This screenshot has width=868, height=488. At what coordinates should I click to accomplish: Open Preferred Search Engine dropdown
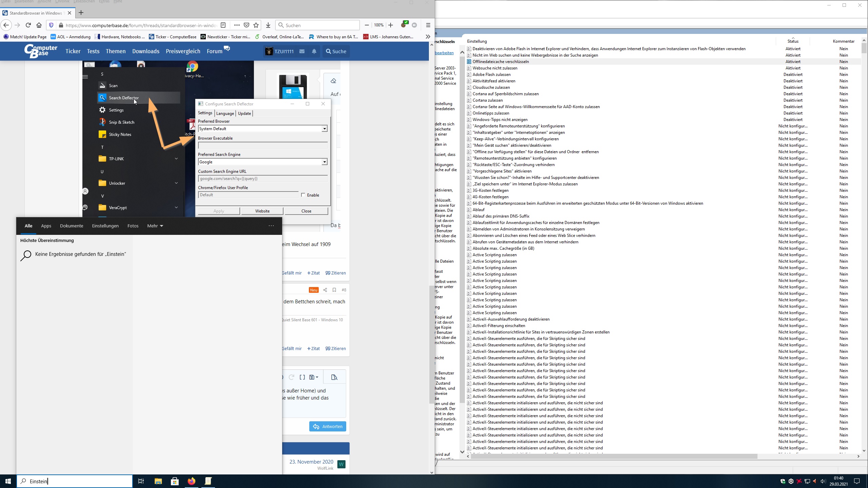click(x=324, y=162)
